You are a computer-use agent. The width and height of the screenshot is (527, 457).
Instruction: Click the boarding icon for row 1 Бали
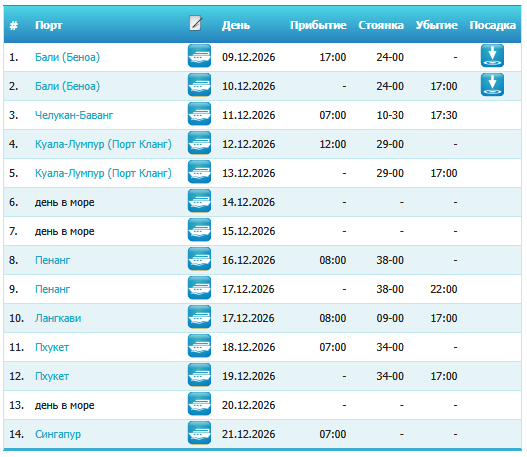pos(492,56)
